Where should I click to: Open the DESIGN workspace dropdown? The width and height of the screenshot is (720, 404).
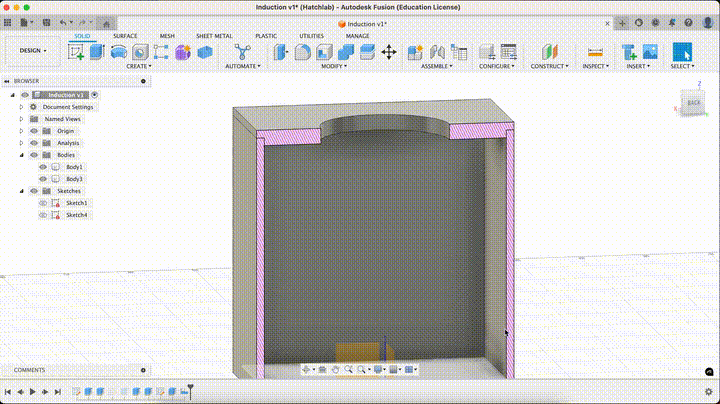(33, 50)
